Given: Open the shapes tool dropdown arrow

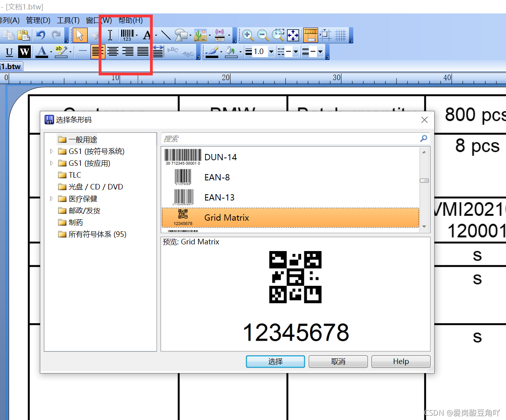Looking at the screenshot, I should (190, 36).
